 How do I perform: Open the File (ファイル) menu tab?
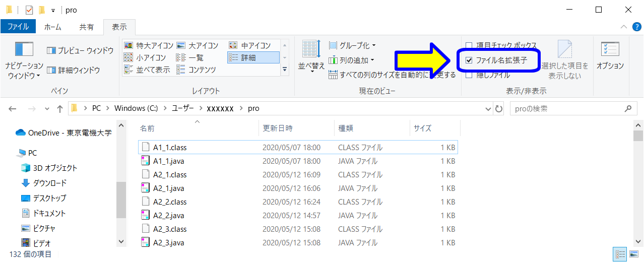(18, 26)
